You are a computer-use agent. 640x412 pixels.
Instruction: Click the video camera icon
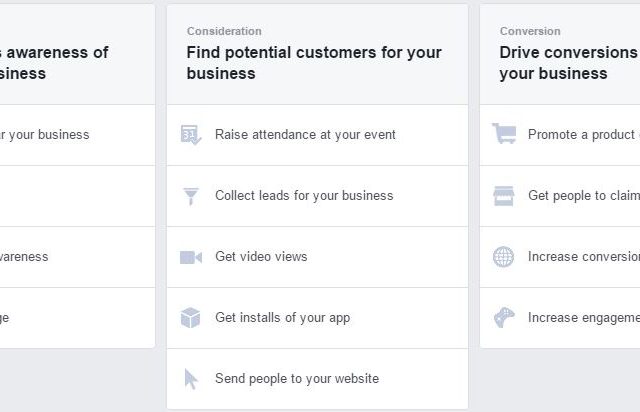(x=191, y=257)
